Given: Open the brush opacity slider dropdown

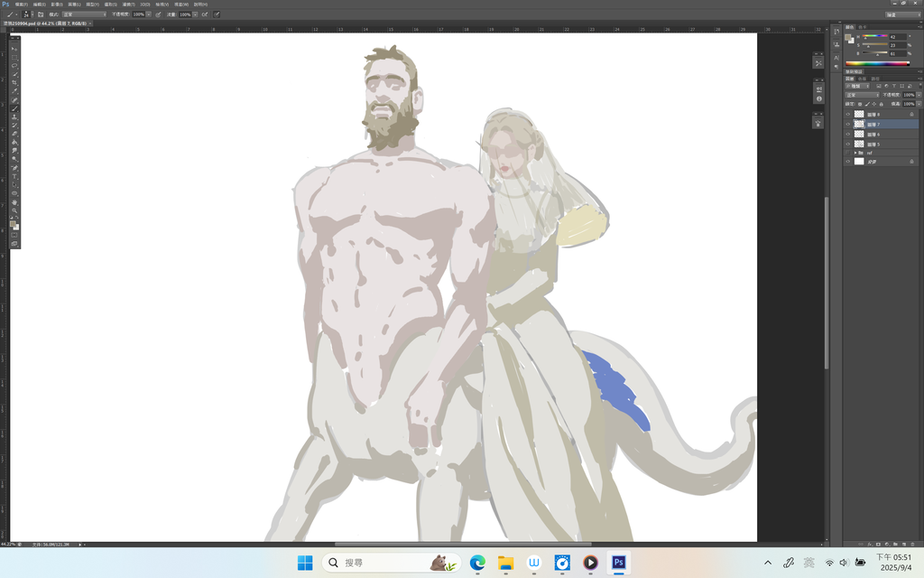Looking at the screenshot, I should 149,14.
